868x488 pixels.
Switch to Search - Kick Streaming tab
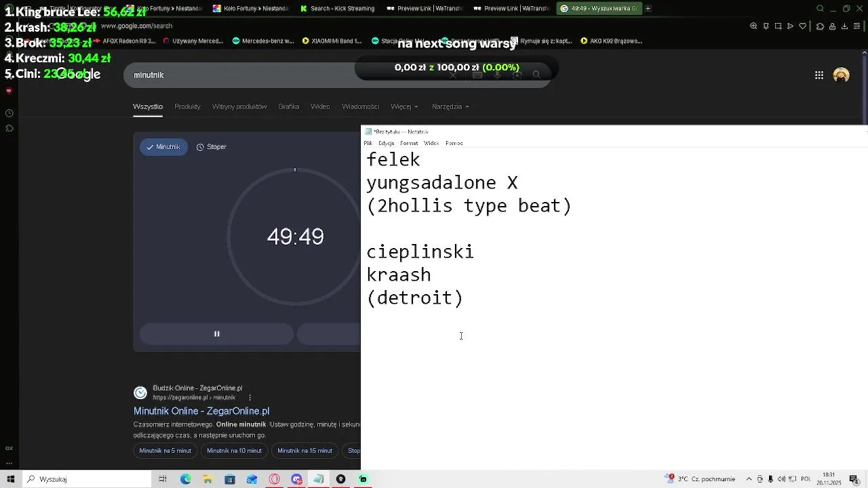coord(338,8)
